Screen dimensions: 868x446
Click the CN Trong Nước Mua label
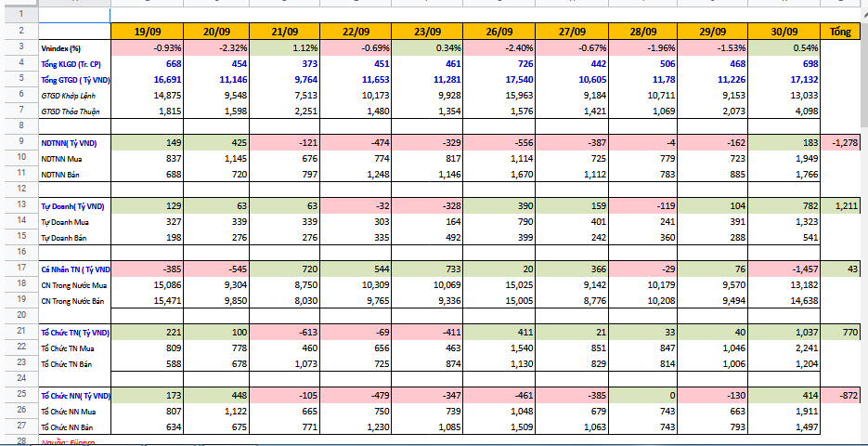tap(73, 284)
